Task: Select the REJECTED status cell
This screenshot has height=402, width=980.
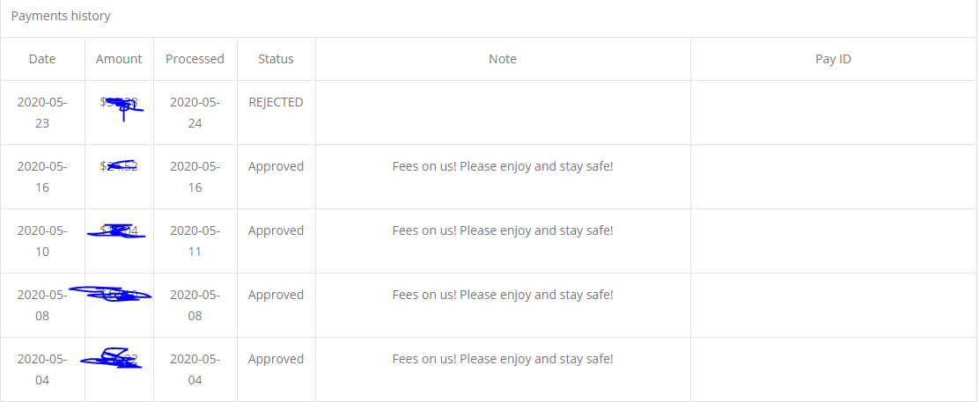Action: (x=276, y=102)
